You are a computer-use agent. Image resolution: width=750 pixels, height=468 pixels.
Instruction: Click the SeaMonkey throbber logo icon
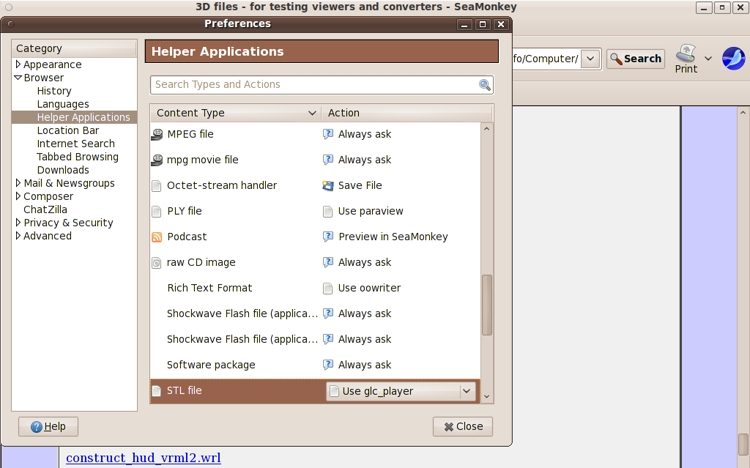(733, 58)
